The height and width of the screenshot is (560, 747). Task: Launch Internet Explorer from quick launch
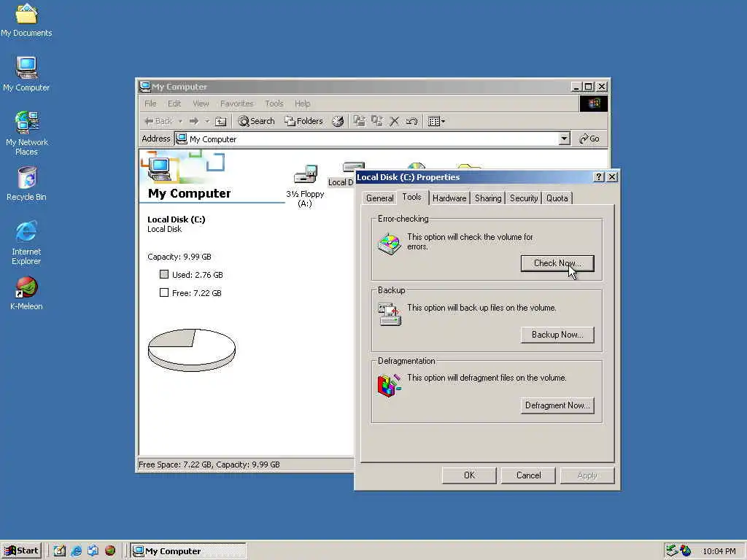tap(76, 551)
